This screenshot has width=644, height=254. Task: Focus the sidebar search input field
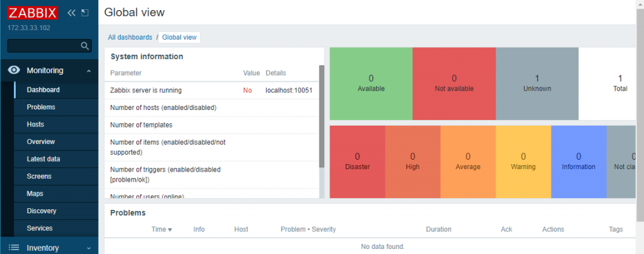coord(44,46)
